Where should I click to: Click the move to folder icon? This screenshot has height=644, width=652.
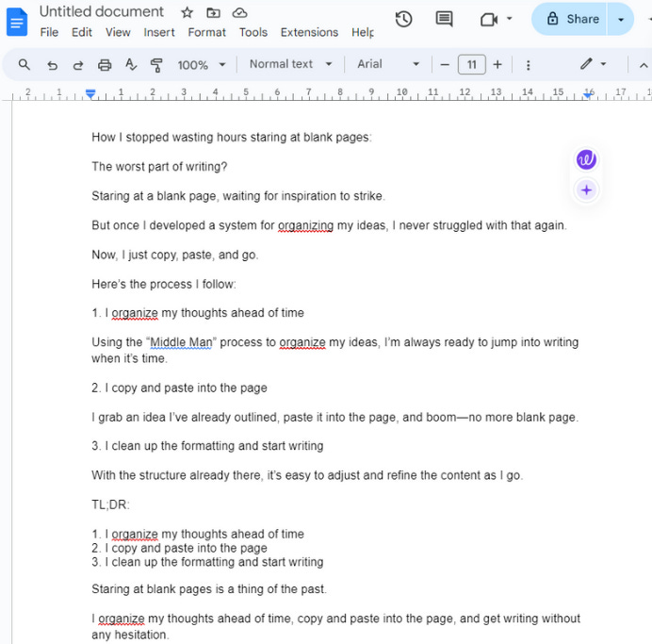click(x=213, y=12)
